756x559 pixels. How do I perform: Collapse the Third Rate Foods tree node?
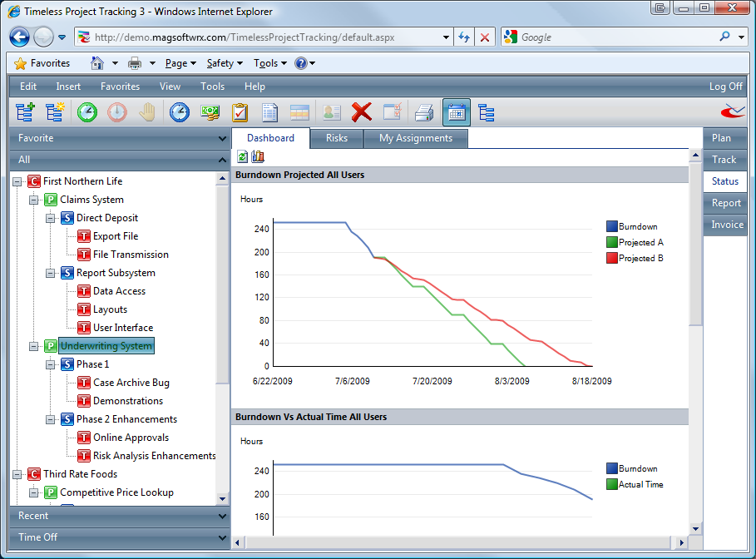click(17, 475)
